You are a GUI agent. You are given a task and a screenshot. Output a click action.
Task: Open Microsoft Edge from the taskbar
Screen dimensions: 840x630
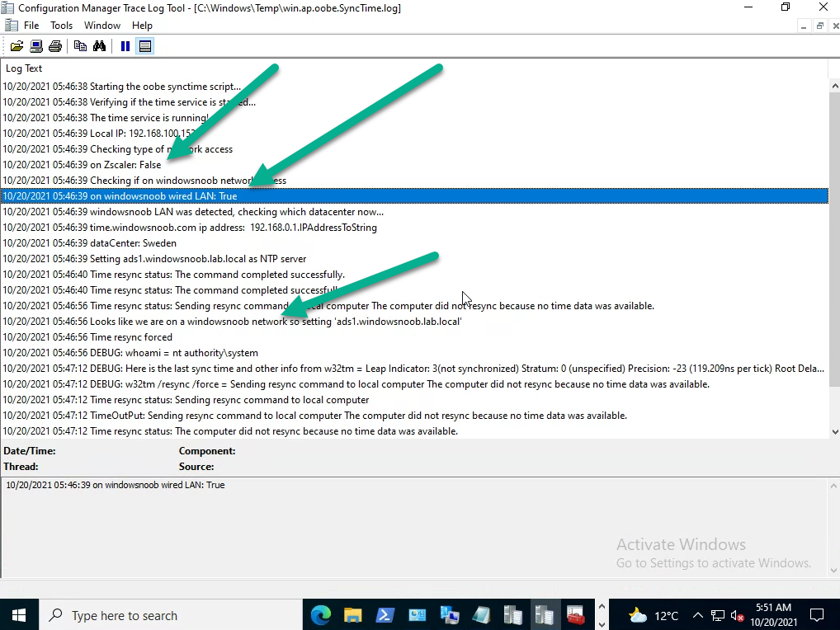321,615
